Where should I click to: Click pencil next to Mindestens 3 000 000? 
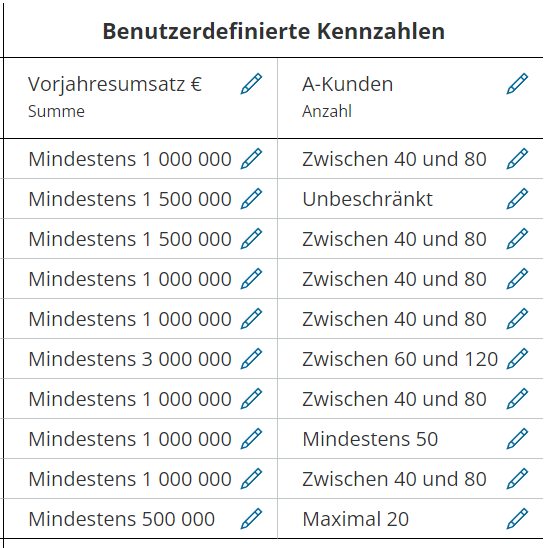click(251, 359)
